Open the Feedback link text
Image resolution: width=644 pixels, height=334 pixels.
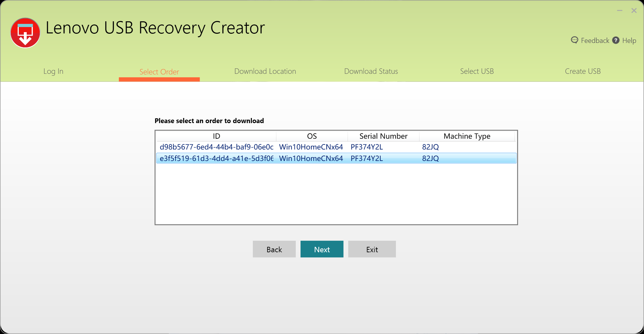pyautogui.click(x=595, y=40)
